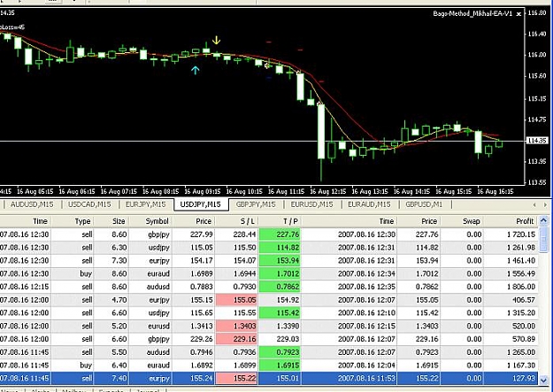Click the green T/P cell 0.7862
Image resolution: width=553 pixels, height=392 pixels.
point(280,287)
